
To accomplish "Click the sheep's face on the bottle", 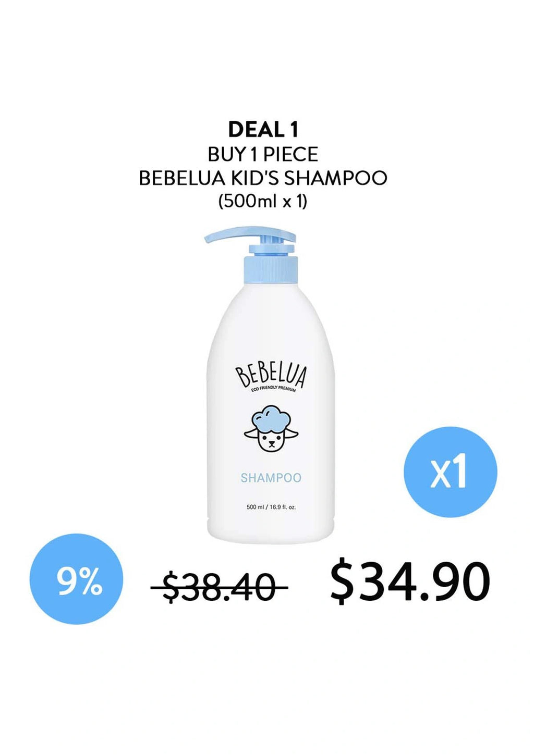I will point(271,441).
